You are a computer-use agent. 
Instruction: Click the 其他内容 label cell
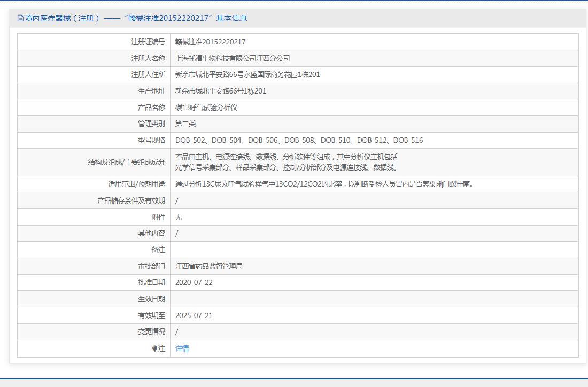[94, 233]
